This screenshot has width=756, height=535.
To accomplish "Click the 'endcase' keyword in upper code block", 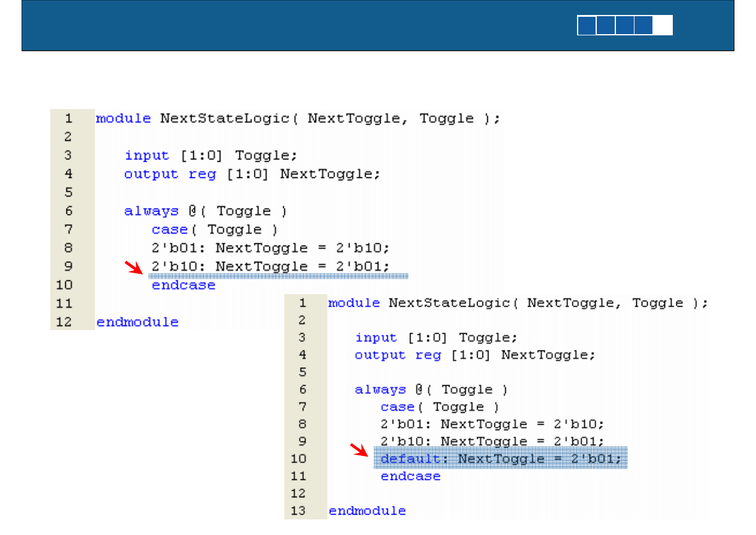I will click(183, 285).
